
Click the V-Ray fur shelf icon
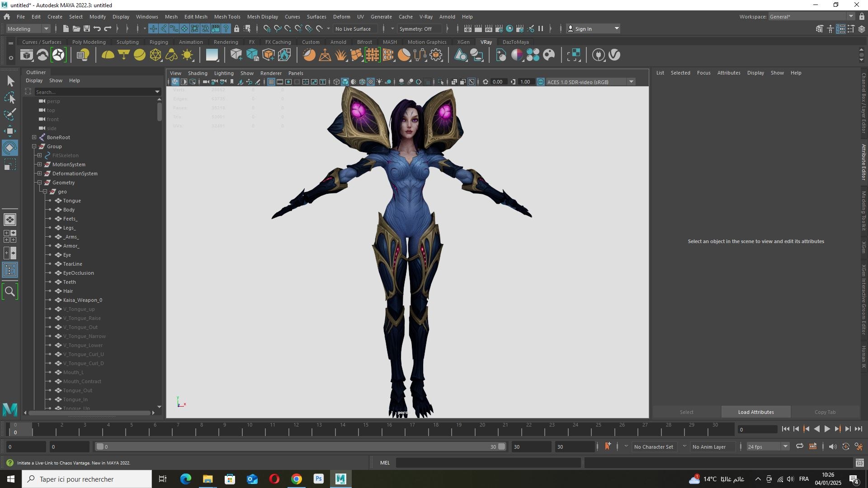(x=340, y=55)
